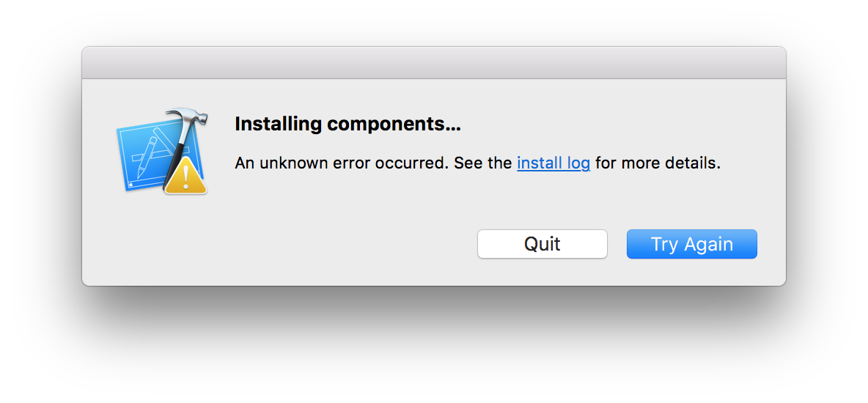Viewport: 868px width, 403px height.
Task: Click the "Installing components..." heading
Action: 347,125
